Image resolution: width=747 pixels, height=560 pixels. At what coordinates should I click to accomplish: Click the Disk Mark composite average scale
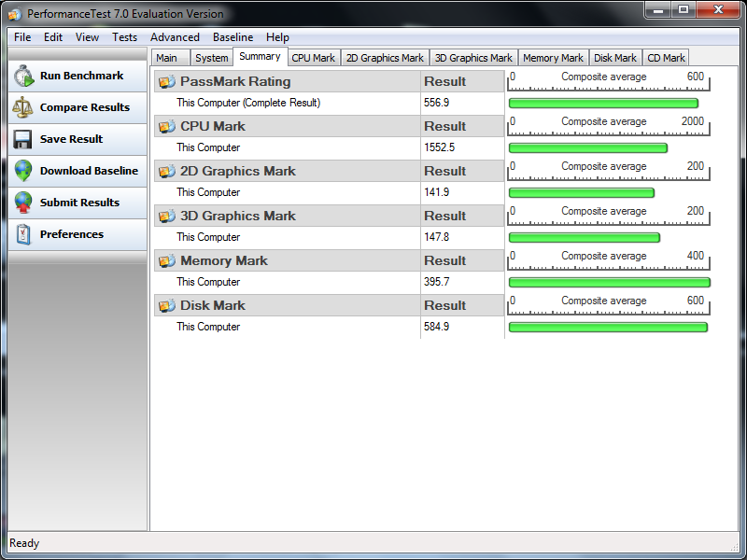(609, 305)
